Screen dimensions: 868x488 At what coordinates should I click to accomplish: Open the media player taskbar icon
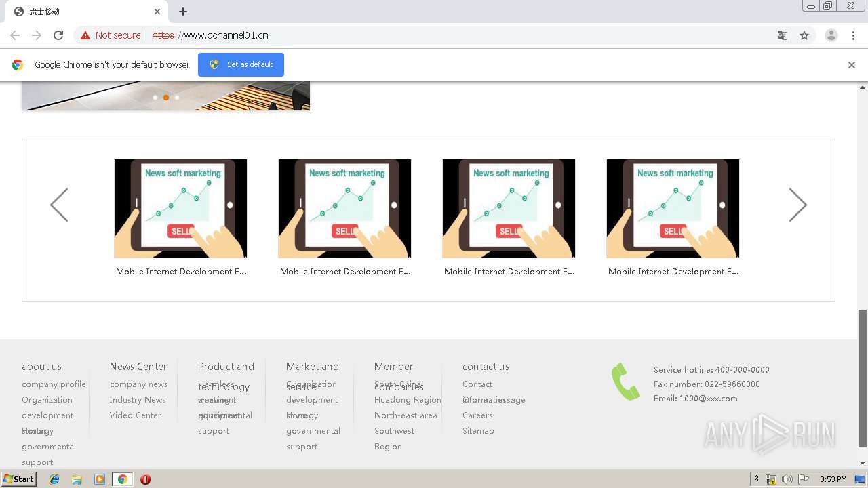click(100, 479)
